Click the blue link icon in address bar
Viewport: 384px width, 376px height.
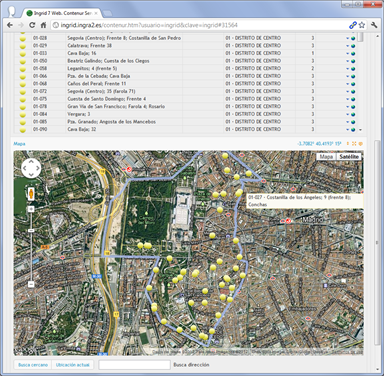[x=353, y=25]
